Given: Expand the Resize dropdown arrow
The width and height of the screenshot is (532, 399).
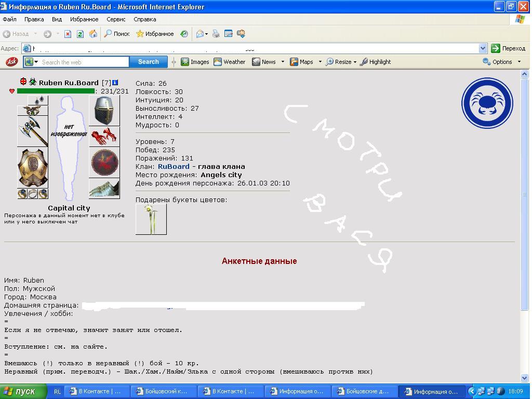Looking at the screenshot, I should pos(355,62).
